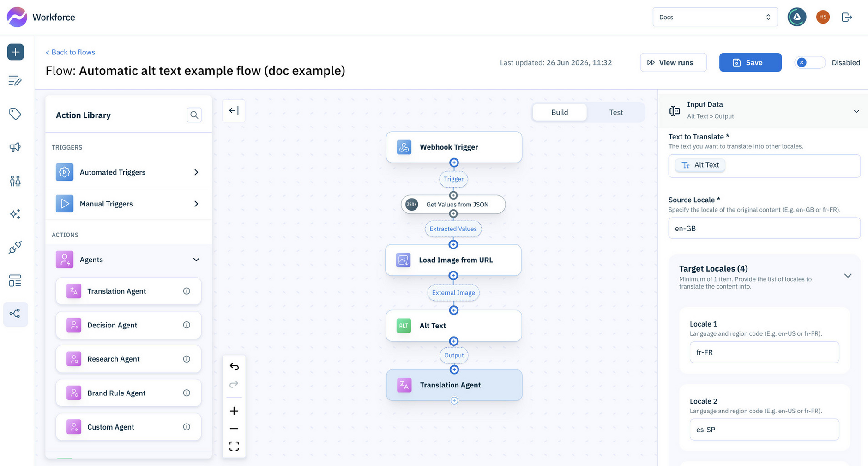This screenshot has height=466, width=868.
Task: Add Custom Agent from library
Action: 128,427
